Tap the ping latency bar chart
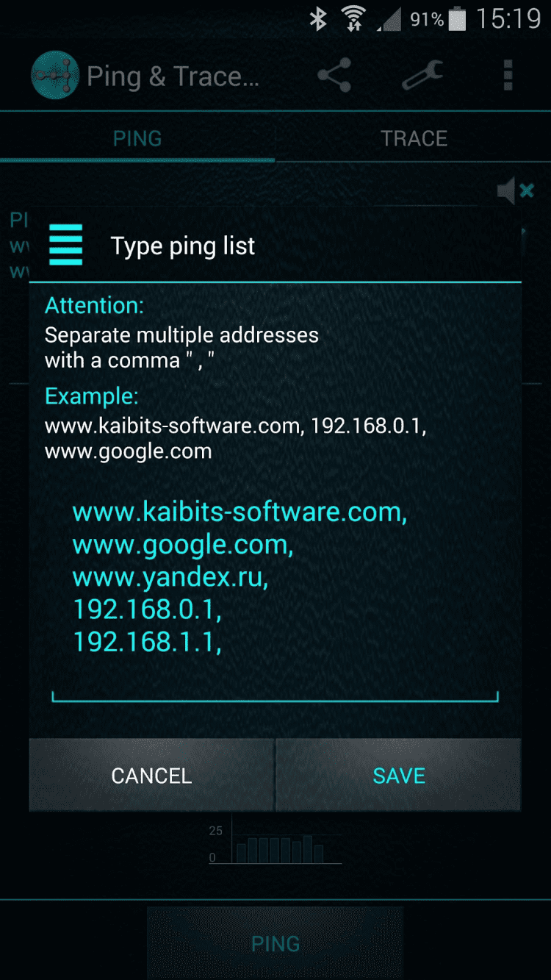Screen dimensions: 551x980 pos(275,842)
